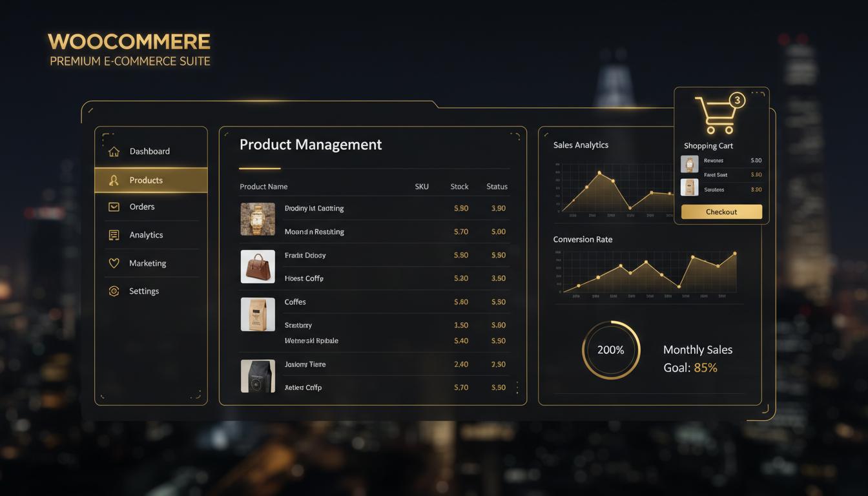Screen dimensions: 868x496
Task: Click the WOOCOMMERE logo text
Action: pyautogui.click(x=129, y=42)
